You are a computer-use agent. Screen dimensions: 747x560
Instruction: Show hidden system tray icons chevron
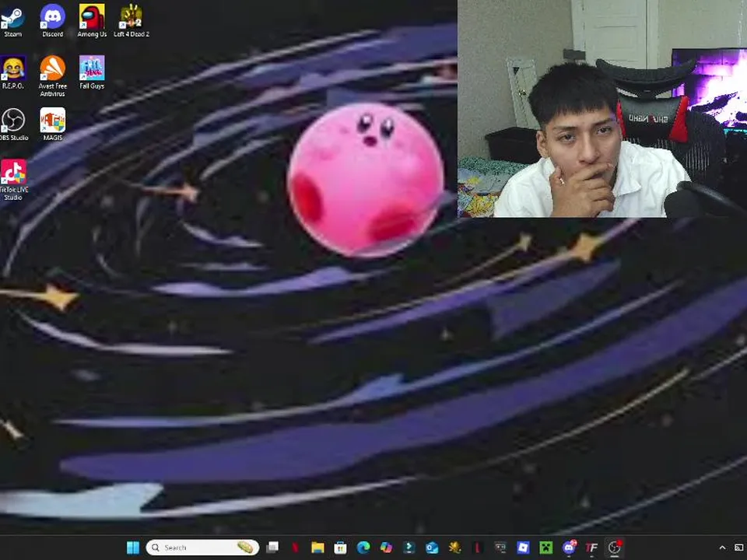(x=722, y=548)
